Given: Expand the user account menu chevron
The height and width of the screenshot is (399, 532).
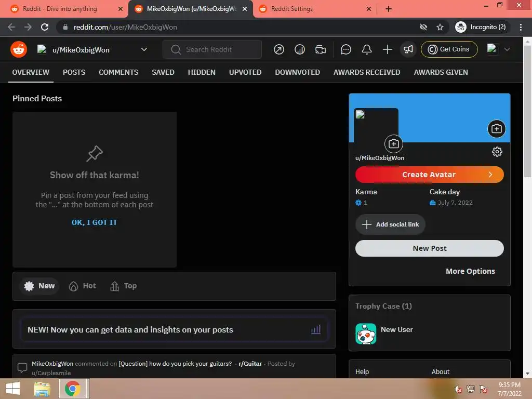Looking at the screenshot, I should pos(507,49).
